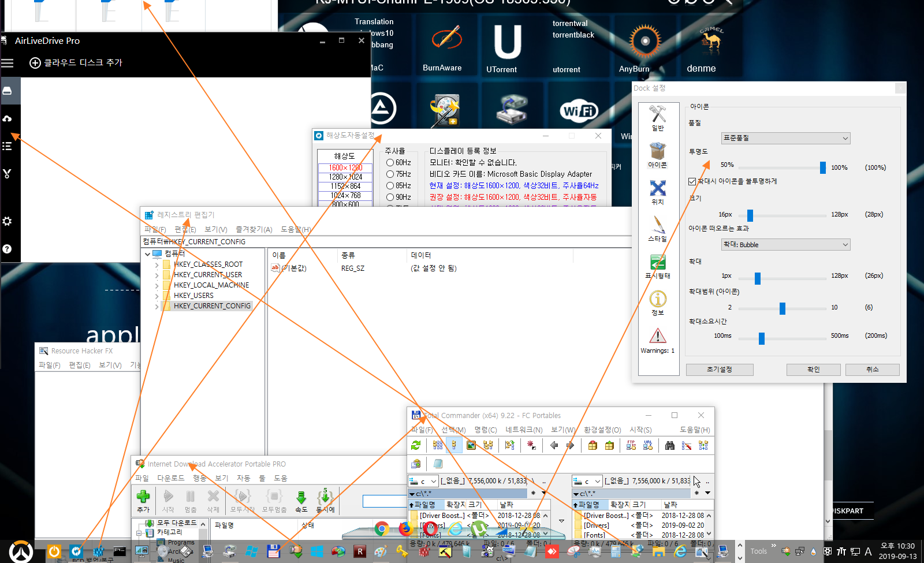Select the 60Hz refresh rate radio button
Image resolution: width=924 pixels, height=563 pixels.
coord(390,163)
